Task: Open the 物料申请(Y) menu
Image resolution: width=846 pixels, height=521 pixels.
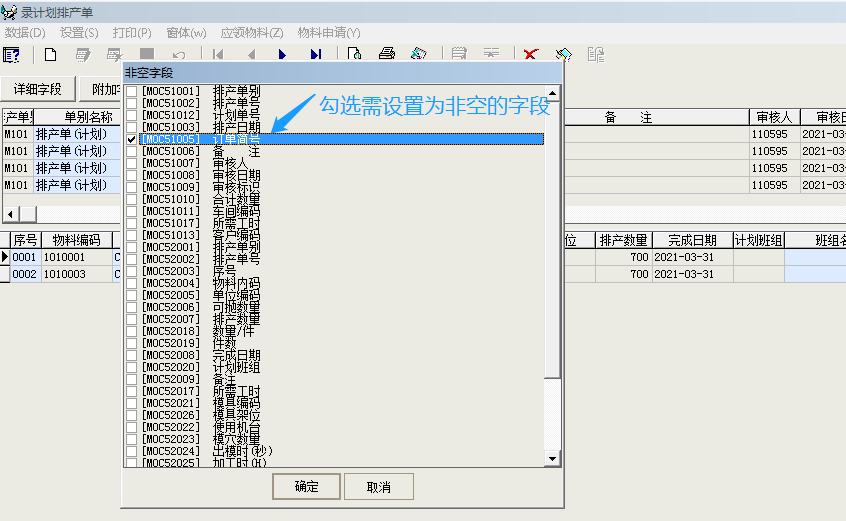Action: 329,32
